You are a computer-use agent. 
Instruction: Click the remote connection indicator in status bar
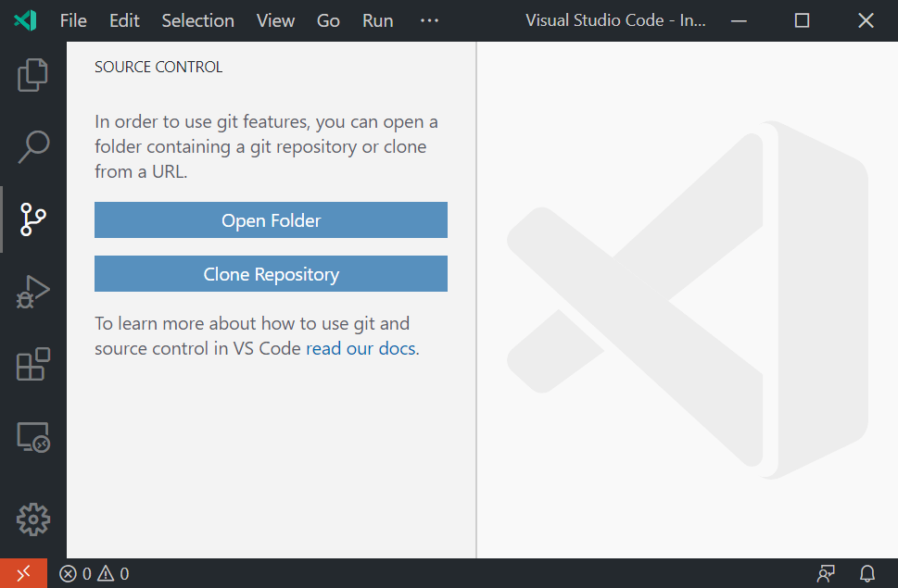[23, 573]
